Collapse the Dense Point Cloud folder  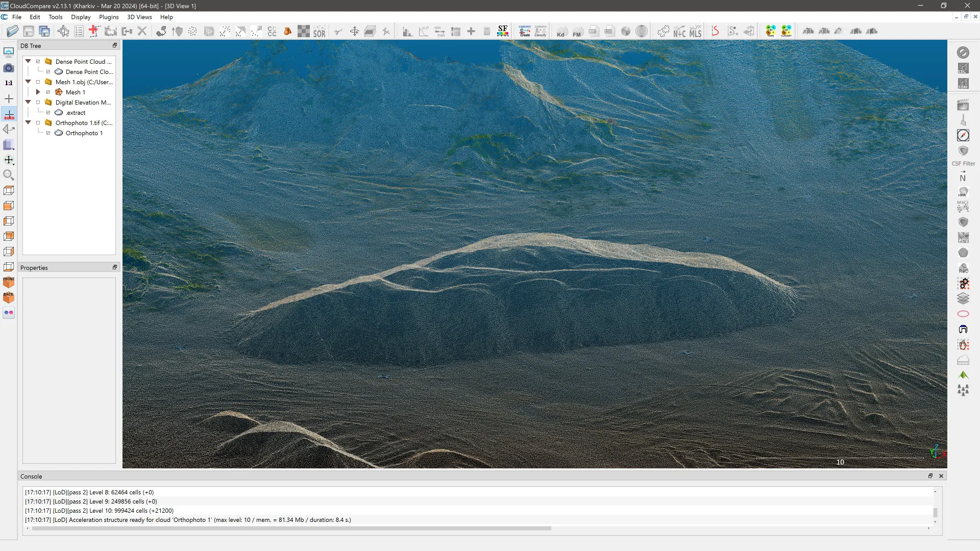coord(28,61)
